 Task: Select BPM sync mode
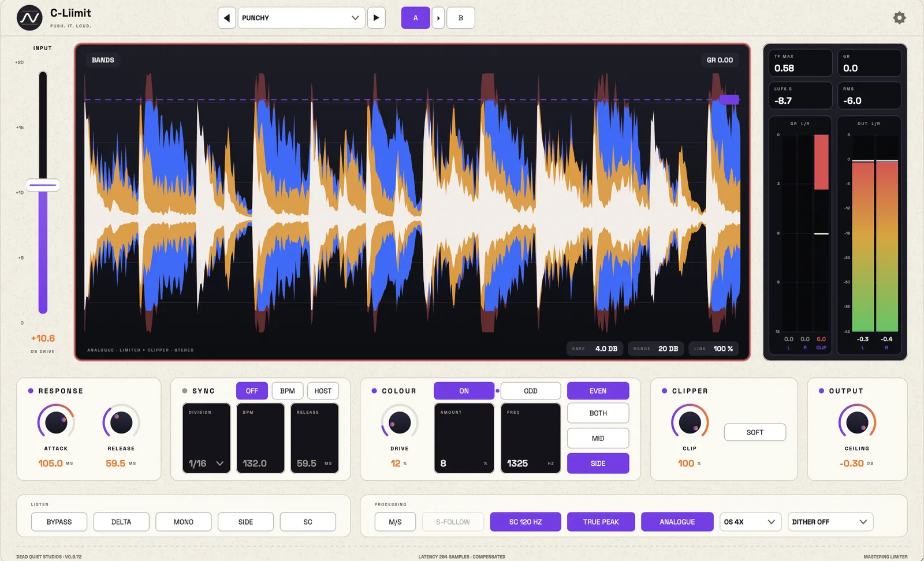tap(287, 391)
